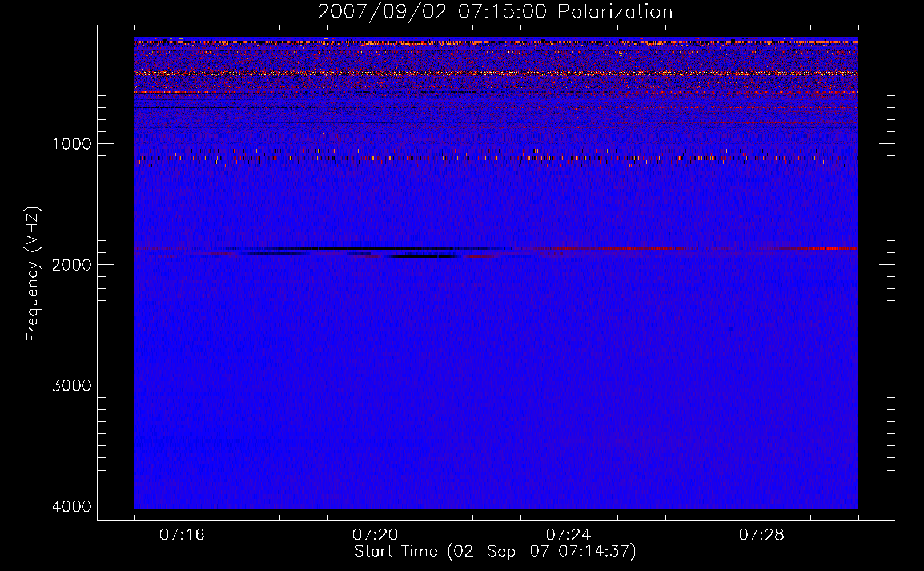Click the 07:24 time tick label
924x571 pixels.
pos(568,535)
